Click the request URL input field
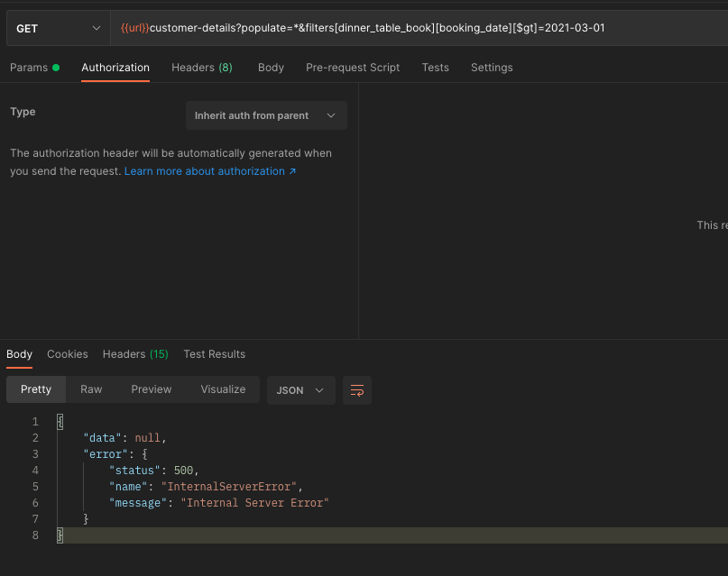The width and height of the screenshot is (728, 576). (x=419, y=28)
